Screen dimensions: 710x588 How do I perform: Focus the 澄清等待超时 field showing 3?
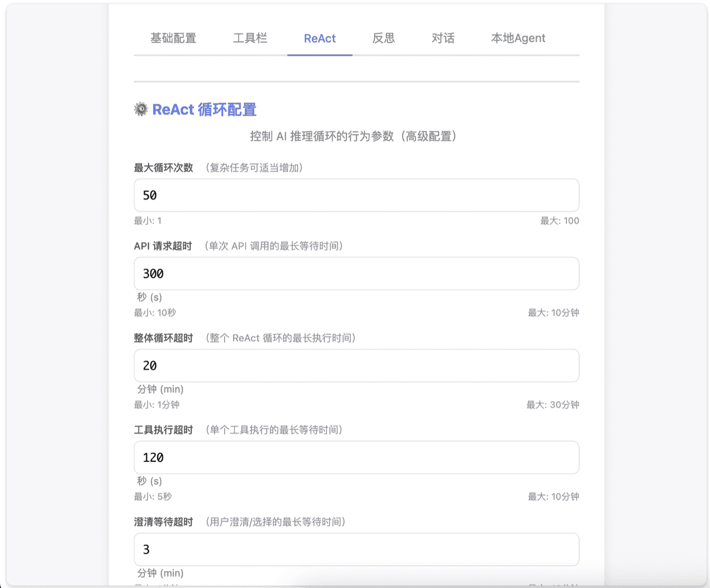tap(357, 549)
